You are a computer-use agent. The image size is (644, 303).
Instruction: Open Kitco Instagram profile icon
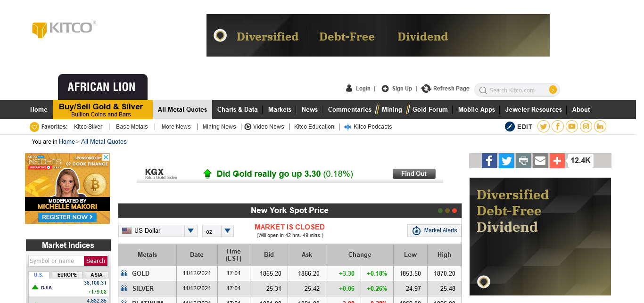(x=586, y=126)
